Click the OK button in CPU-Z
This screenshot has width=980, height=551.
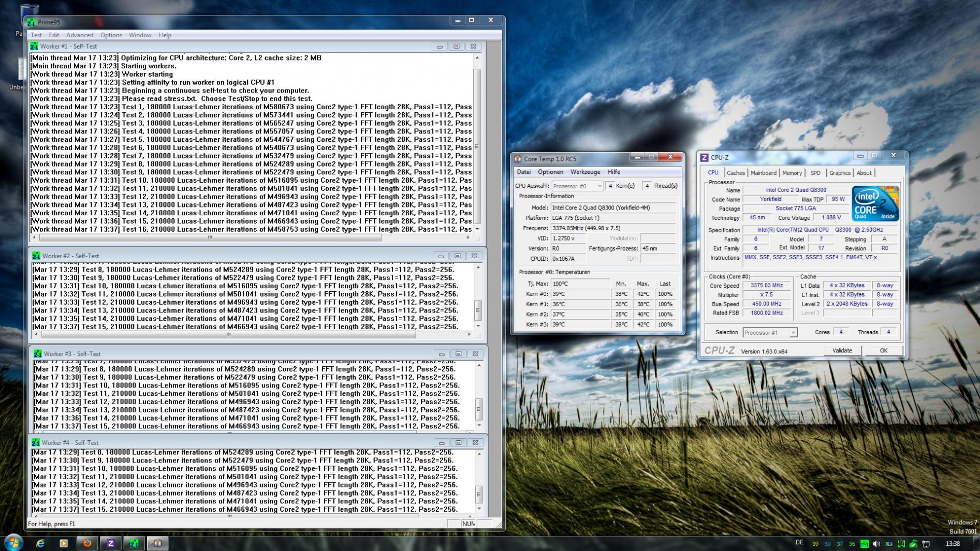pyautogui.click(x=884, y=351)
